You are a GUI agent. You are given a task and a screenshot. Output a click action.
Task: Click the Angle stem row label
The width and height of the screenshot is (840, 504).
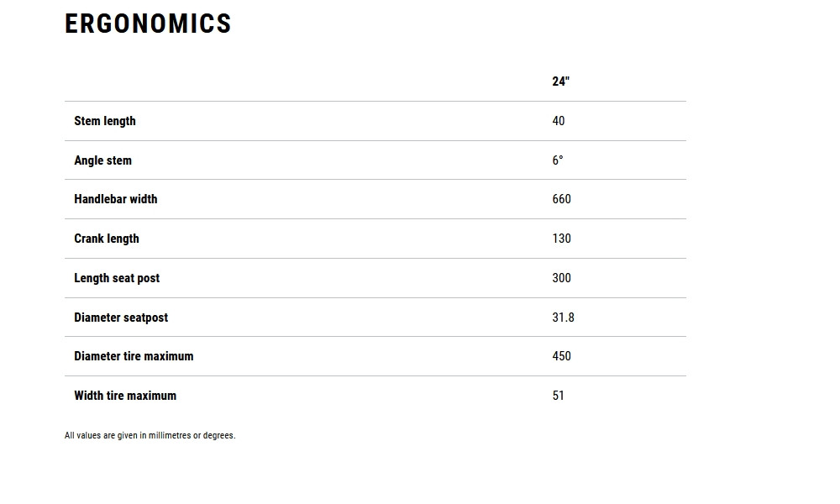pos(102,160)
